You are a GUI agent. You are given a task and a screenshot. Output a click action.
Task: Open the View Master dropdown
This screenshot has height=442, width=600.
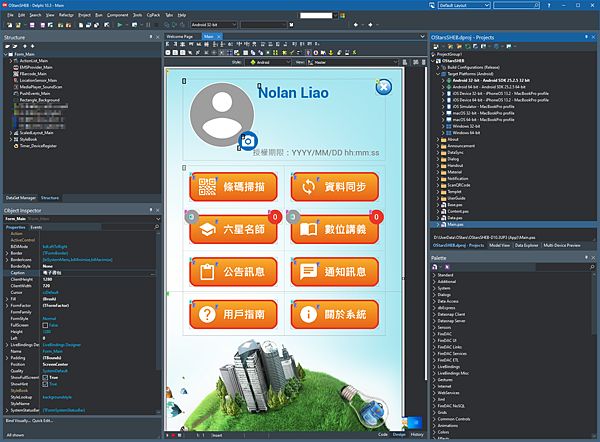click(352, 62)
